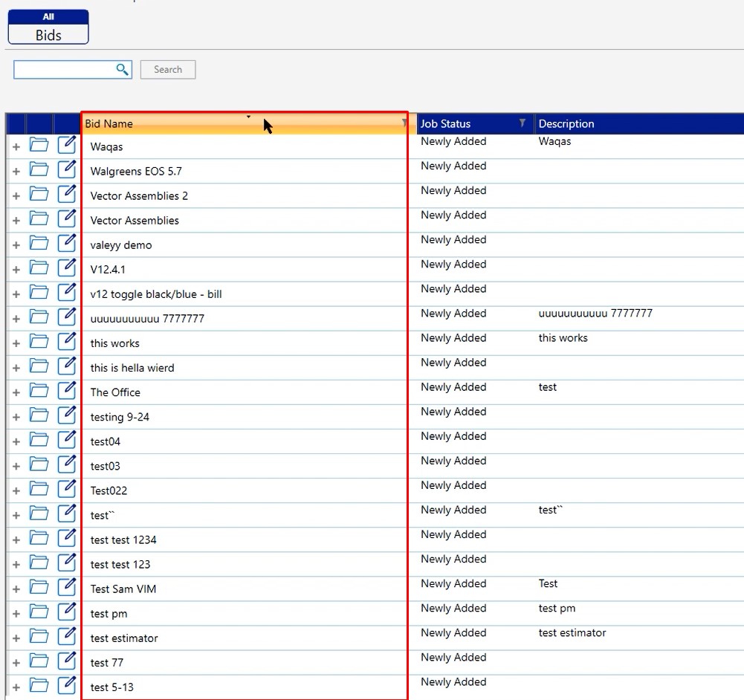Click the Search button
Screen dimensions: 744x700
168,70
